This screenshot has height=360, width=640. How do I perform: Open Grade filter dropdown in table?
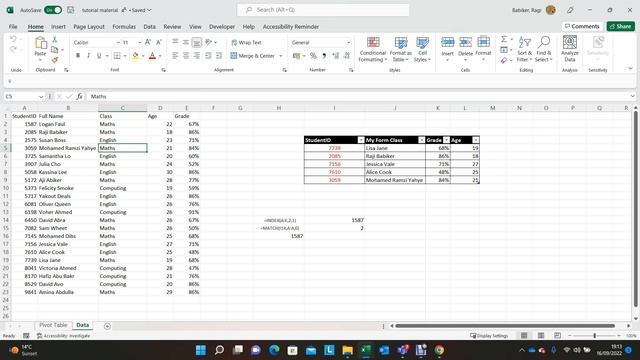[x=447, y=140]
